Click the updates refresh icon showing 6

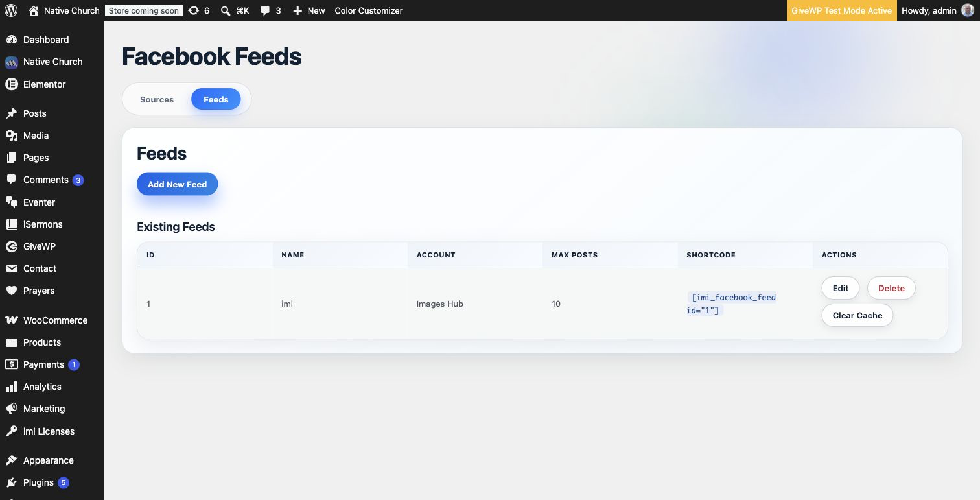pos(194,10)
